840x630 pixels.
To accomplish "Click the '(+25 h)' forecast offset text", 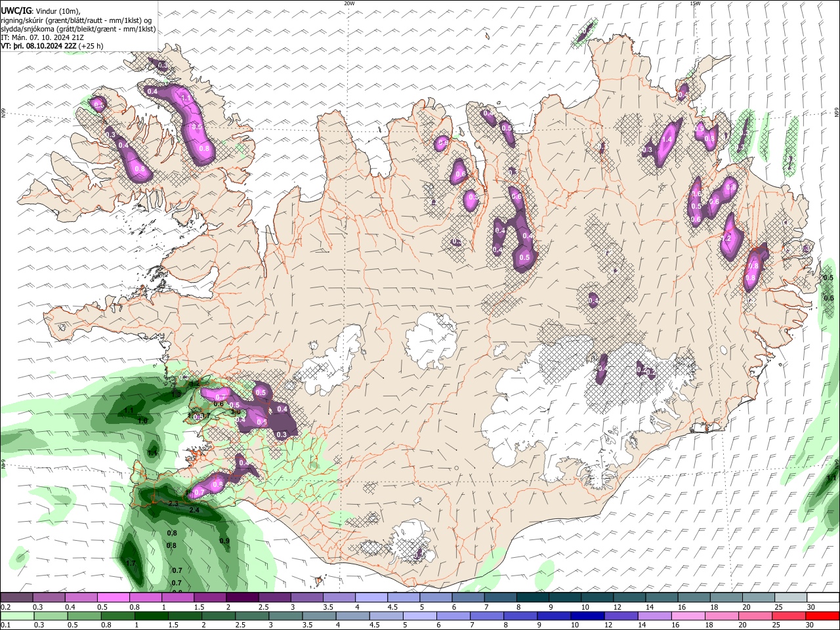I will click(91, 46).
